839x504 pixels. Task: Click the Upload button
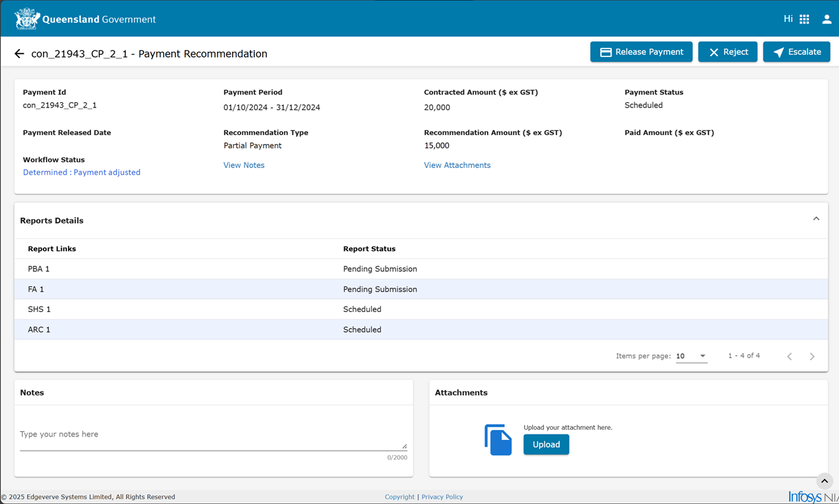point(546,444)
